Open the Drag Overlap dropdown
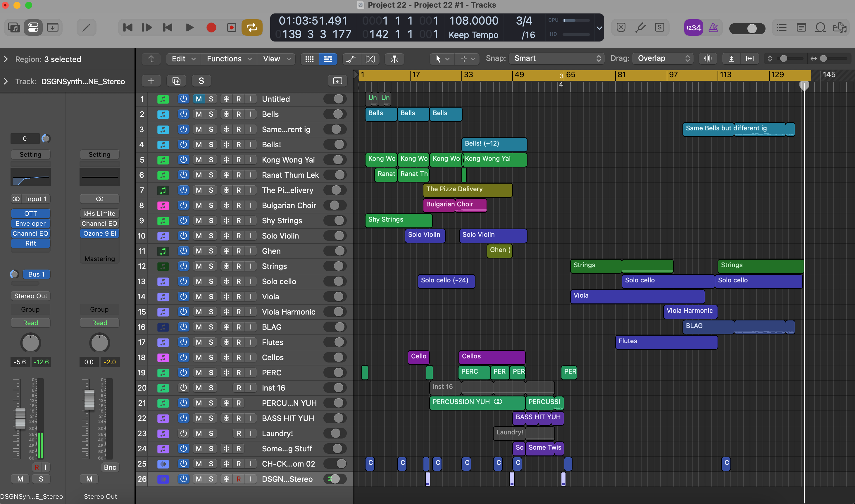Screen dimensions: 855x504 [663, 58]
